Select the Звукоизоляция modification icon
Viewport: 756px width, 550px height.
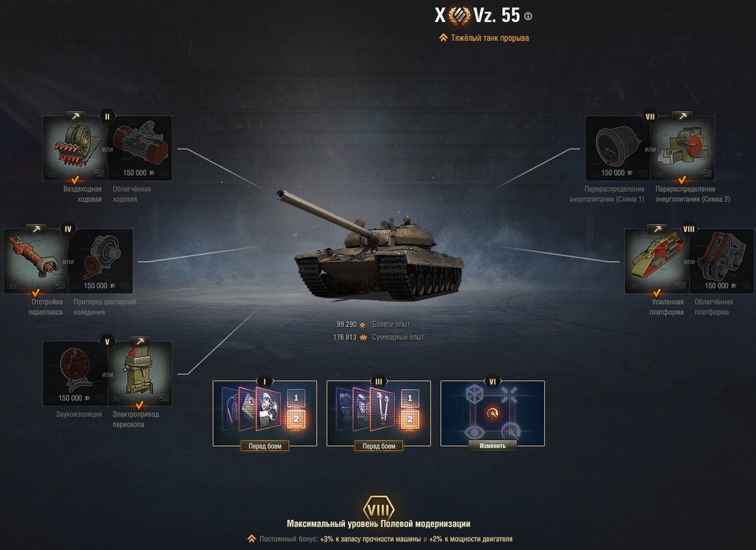[x=74, y=374]
